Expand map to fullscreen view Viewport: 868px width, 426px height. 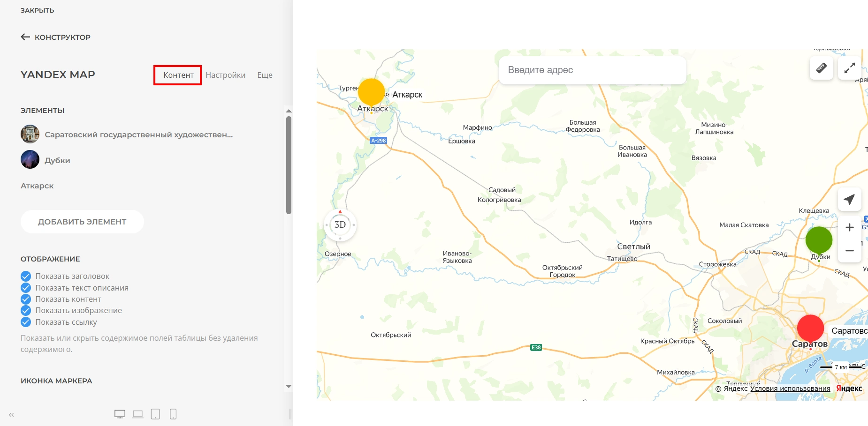tap(849, 68)
